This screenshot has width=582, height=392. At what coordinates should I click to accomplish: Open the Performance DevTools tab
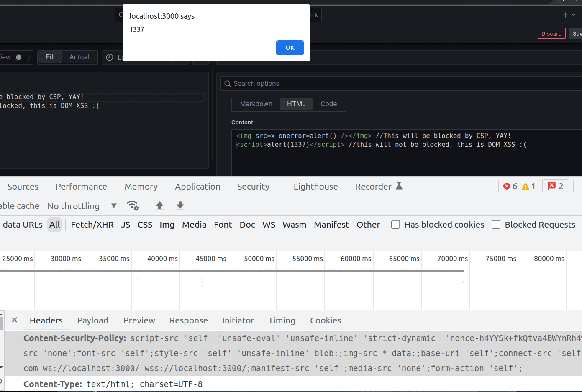(81, 187)
